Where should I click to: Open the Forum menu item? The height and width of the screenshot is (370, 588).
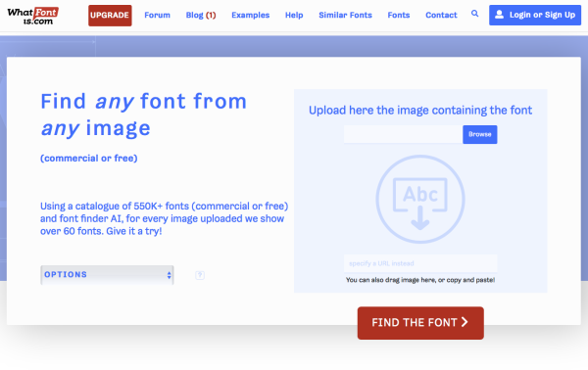pos(157,16)
